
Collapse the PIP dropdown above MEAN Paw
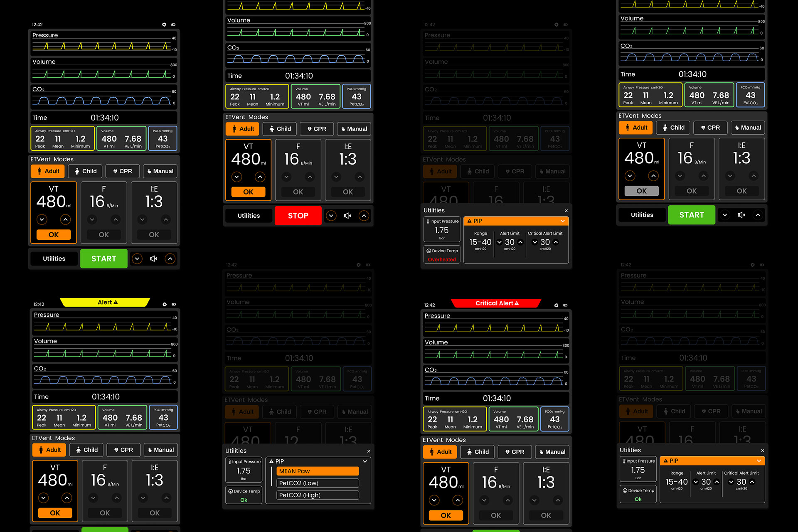coord(365,461)
